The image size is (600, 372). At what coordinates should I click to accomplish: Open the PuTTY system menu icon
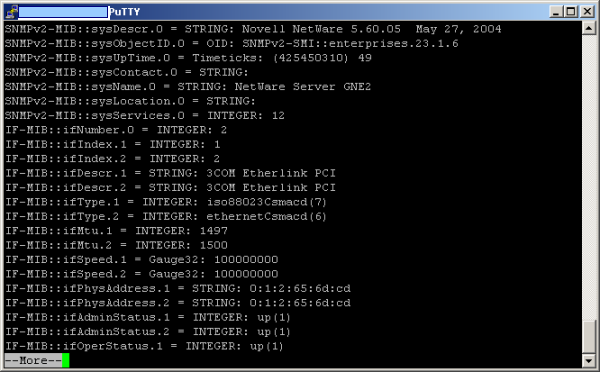[11, 12]
